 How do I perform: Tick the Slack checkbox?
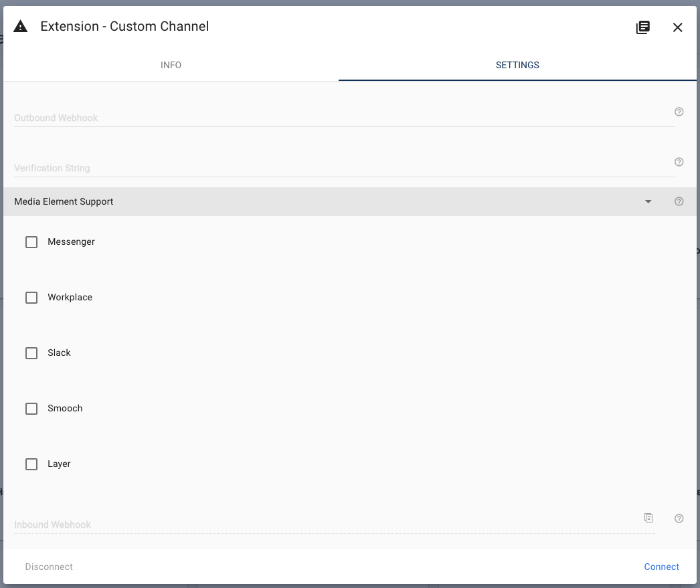(31, 353)
